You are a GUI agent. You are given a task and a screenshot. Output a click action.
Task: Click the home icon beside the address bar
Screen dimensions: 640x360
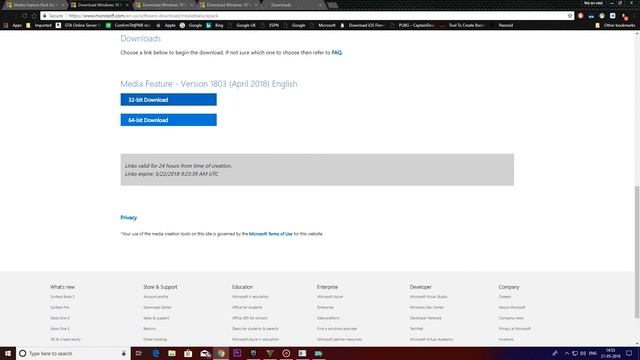pyautogui.click(x=34, y=16)
